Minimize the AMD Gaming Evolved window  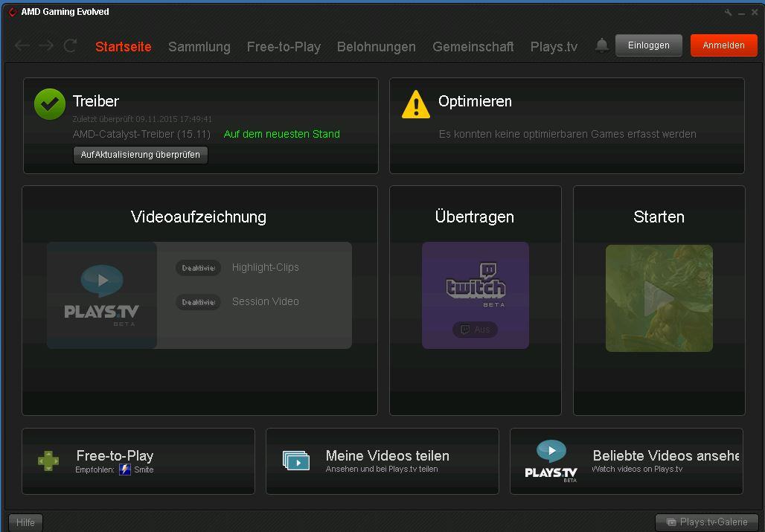742,13
